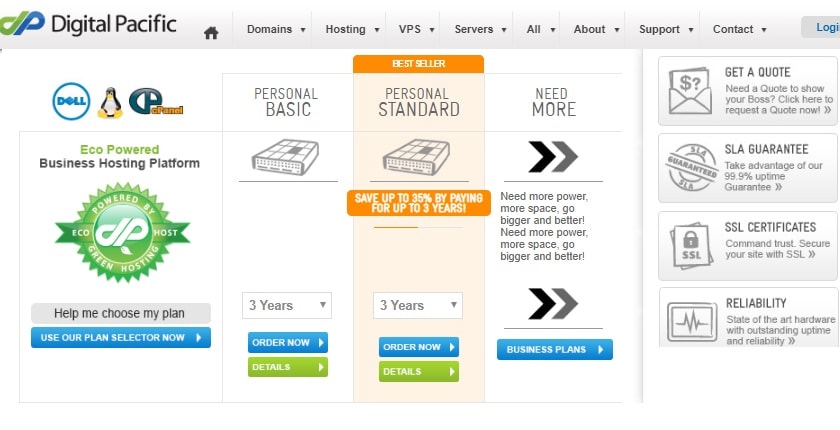Click the Digital Pacific logo

coord(88,24)
